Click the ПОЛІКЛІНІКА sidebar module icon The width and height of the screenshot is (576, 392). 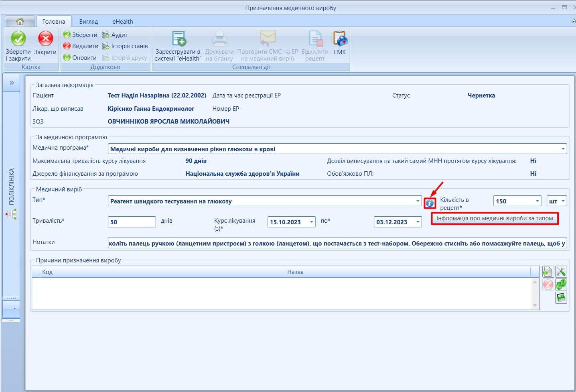click(11, 215)
